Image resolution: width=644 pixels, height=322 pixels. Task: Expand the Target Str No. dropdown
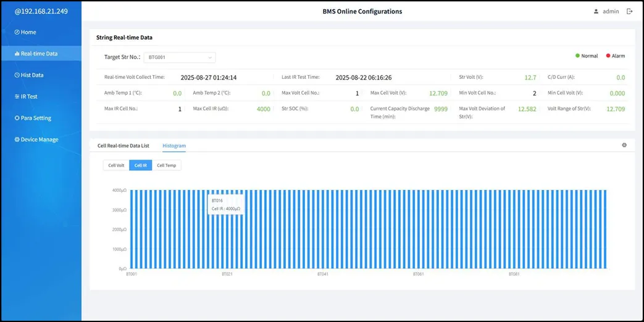pyautogui.click(x=180, y=57)
